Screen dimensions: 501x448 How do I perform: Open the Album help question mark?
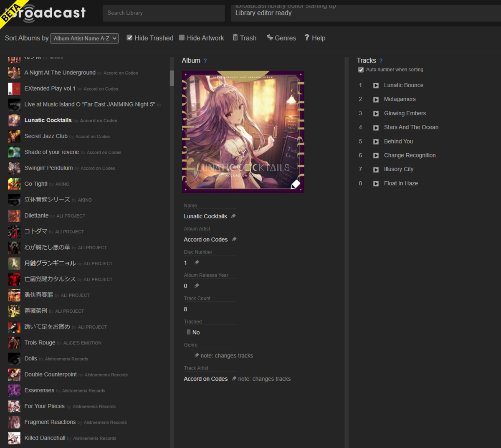(205, 61)
